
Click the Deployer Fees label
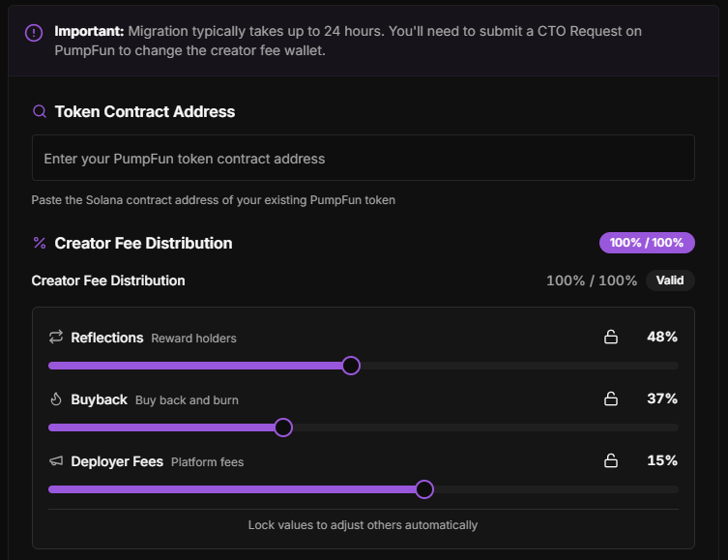click(x=117, y=461)
